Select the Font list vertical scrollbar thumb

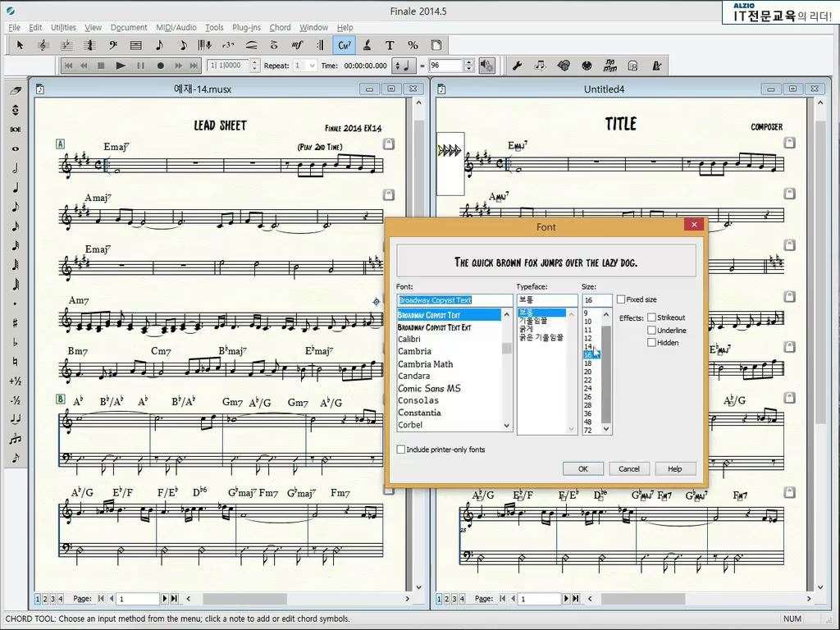point(506,348)
